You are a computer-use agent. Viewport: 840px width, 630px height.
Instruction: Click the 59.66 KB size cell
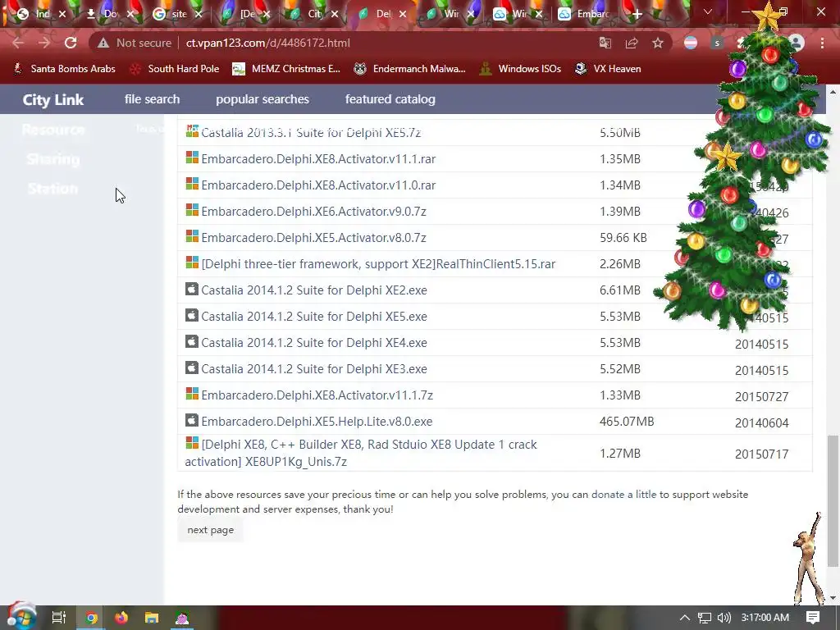[623, 238]
